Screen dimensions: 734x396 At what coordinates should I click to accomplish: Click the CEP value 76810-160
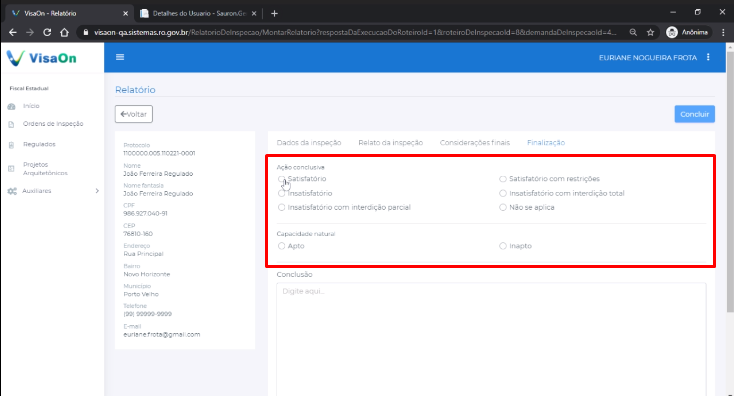pyautogui.click(x=138, y=234)
